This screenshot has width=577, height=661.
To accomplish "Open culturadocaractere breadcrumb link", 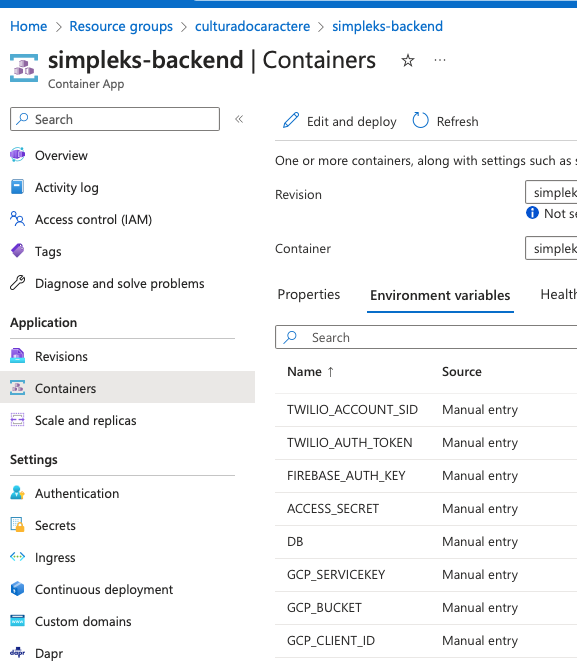I will coord(252,26).
